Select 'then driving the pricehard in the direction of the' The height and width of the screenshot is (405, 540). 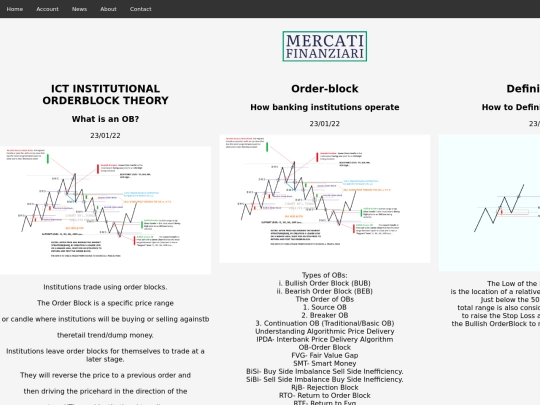(x=105, y=391)
